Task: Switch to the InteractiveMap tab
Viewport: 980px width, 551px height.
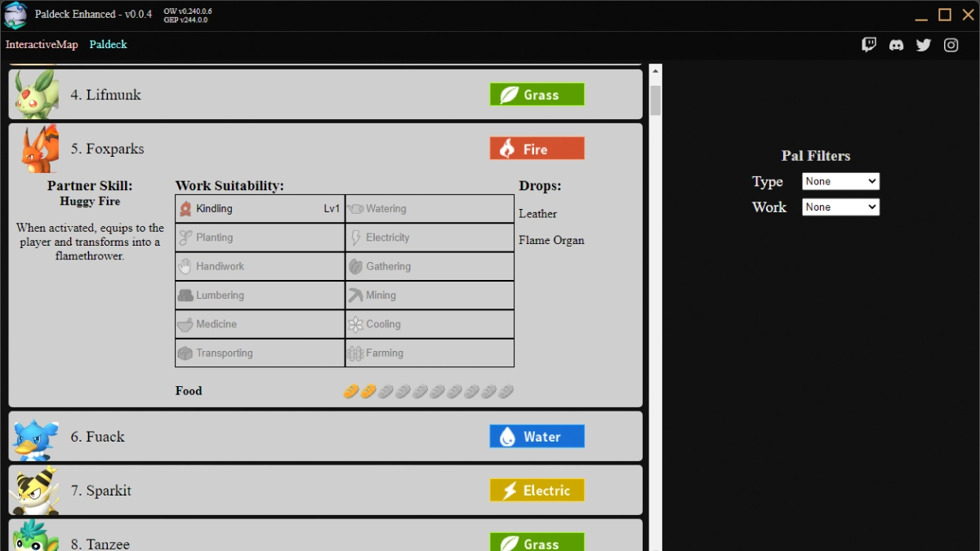Action: pos(42,45)
